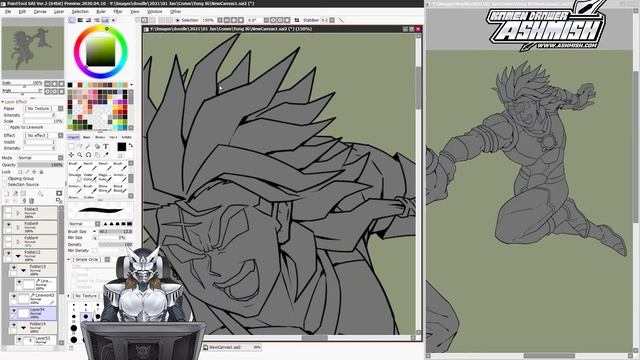Create a new layer folder

[x=23, y=193]
